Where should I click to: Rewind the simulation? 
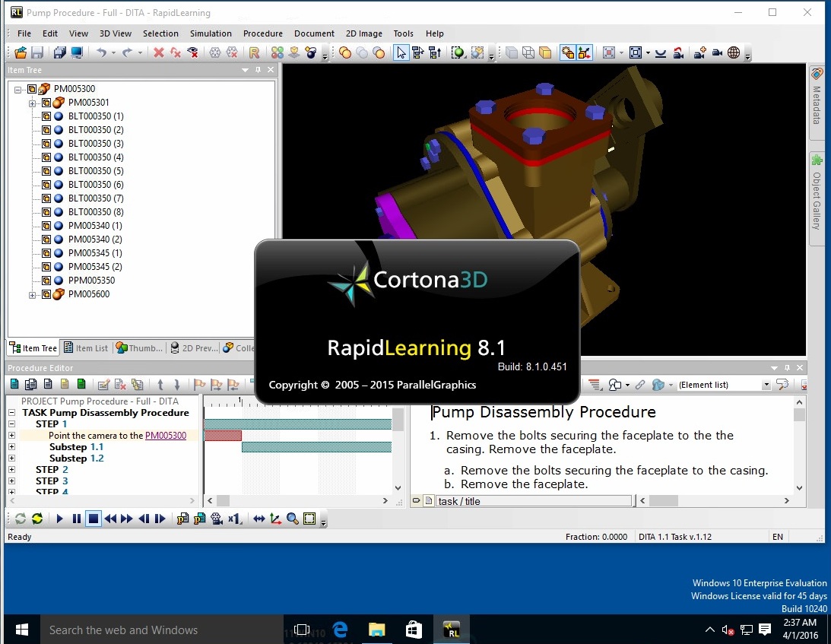click(x=110, y=519)
